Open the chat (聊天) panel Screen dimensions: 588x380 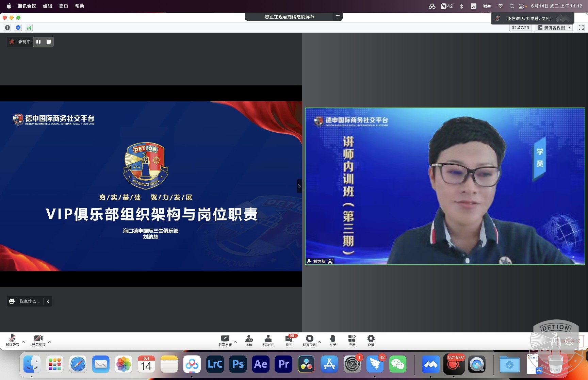(x=289, y=340)
